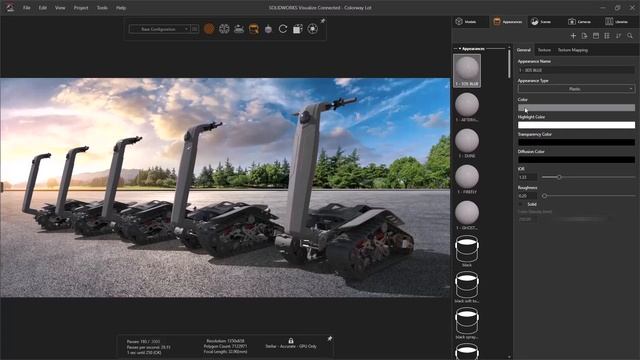Click the Roughness value field
640x360 pixels.
527,196
